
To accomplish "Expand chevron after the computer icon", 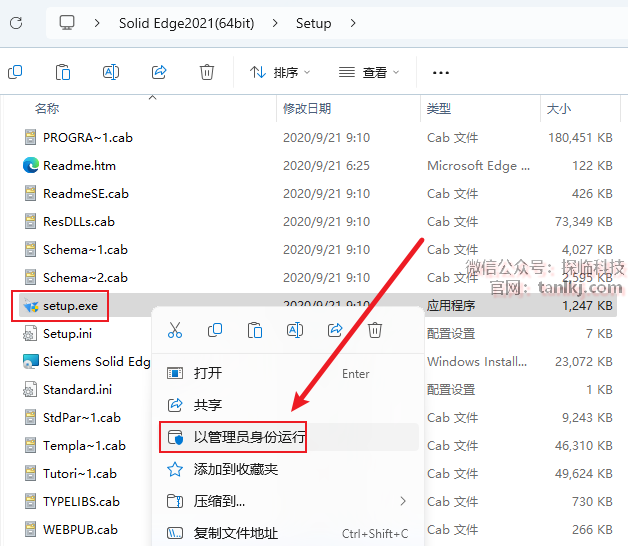I will tap(97, 23).
